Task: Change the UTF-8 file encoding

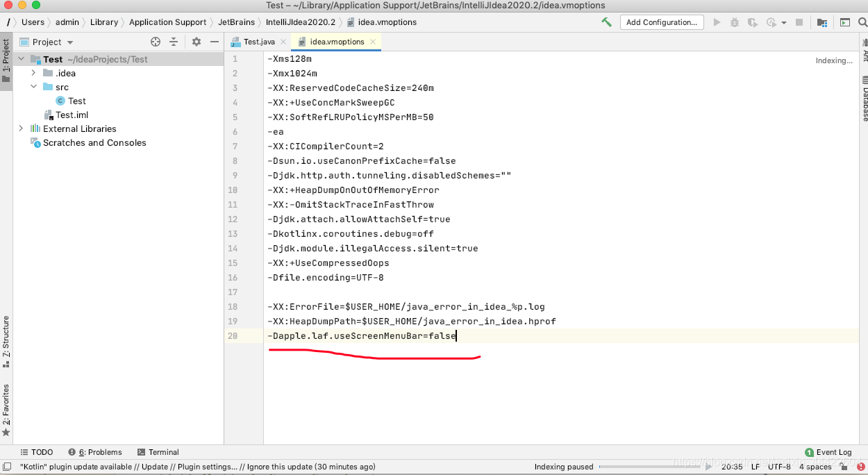Action: pos(779,467)
